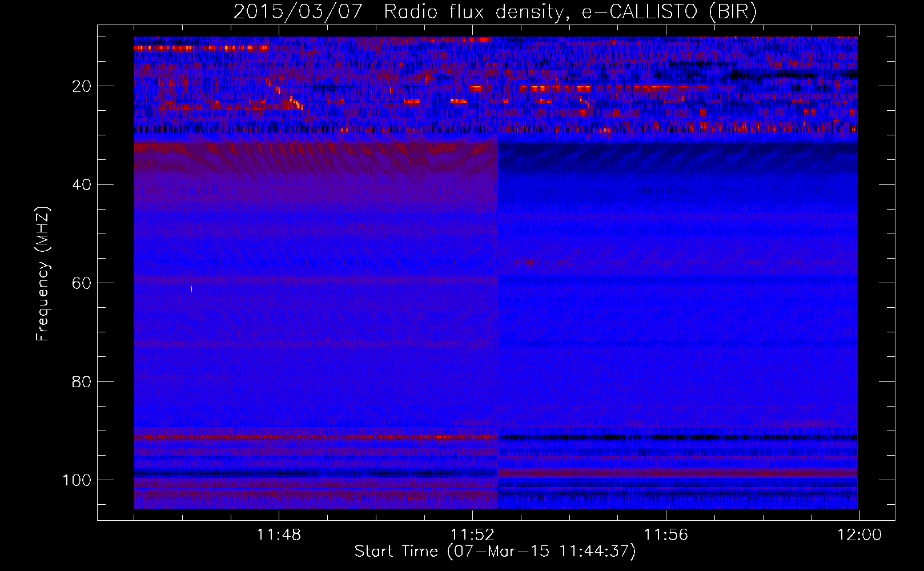Click the date '2015/03/07' in the title
924x571 pixels.
click(298, 12)
